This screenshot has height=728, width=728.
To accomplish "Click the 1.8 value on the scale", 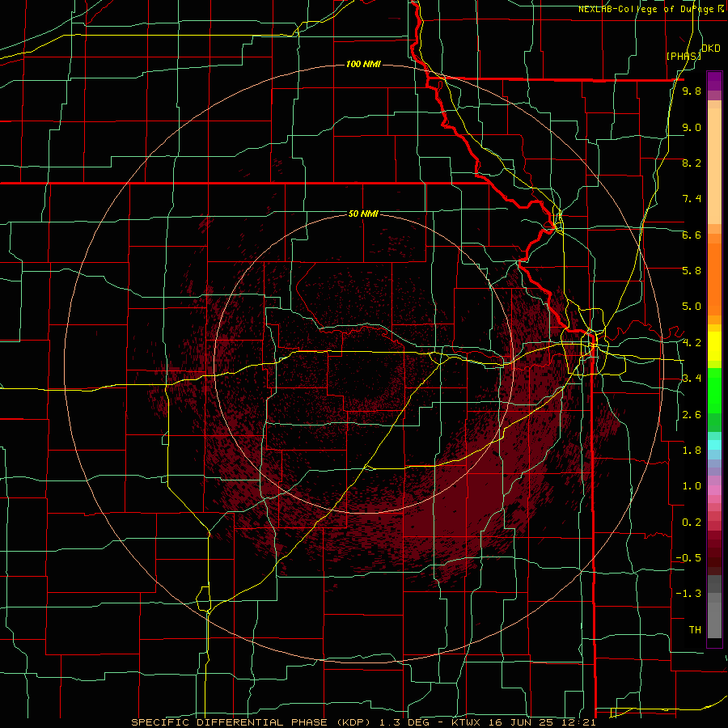I will coord(692,451).
